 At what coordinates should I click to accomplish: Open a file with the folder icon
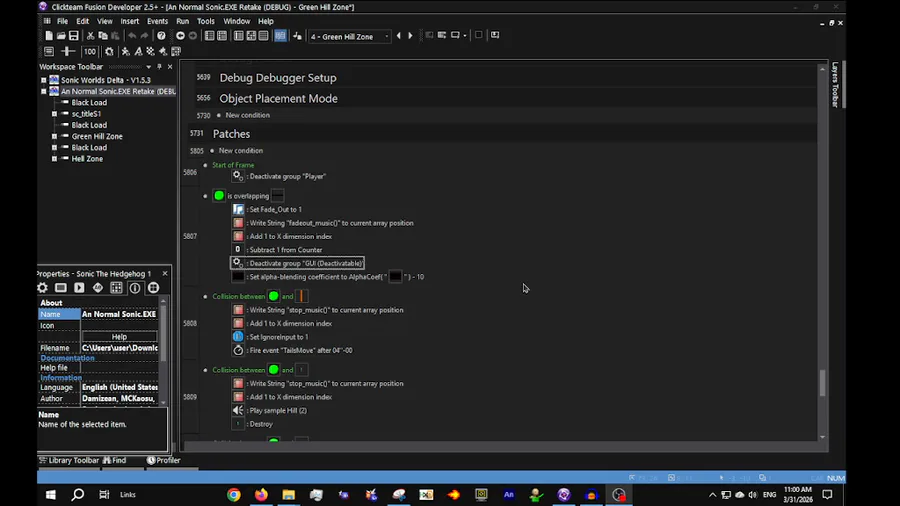tap(61, 36)
